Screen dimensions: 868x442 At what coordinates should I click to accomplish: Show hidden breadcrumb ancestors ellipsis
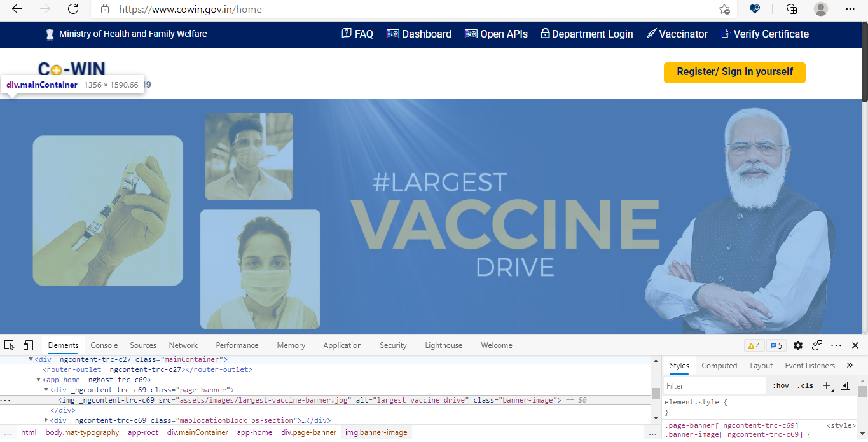tap(8, 432)
